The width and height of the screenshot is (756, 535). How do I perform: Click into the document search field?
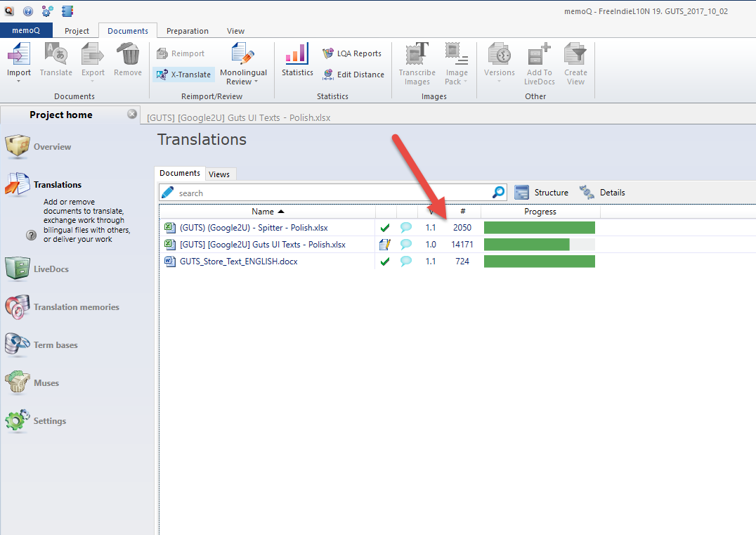pyautogui.click(x=332, y=193)
